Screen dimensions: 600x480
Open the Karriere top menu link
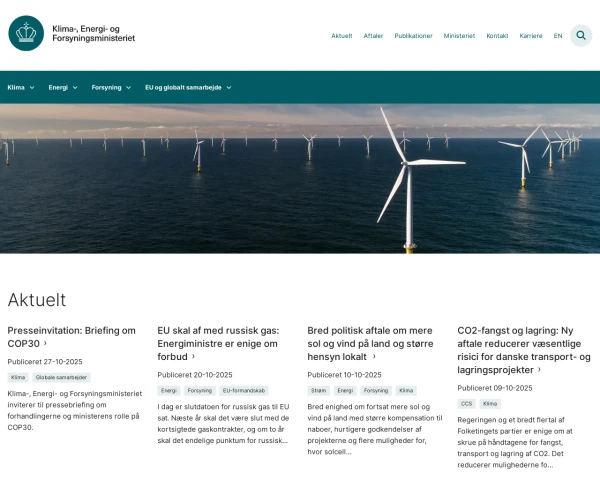tap(531, 36)
